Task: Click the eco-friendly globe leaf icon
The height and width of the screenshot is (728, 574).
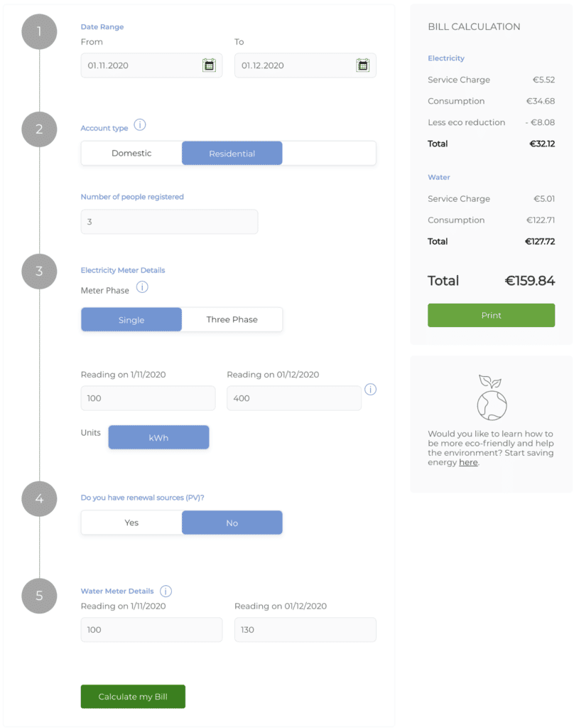Action: point(492,397)
